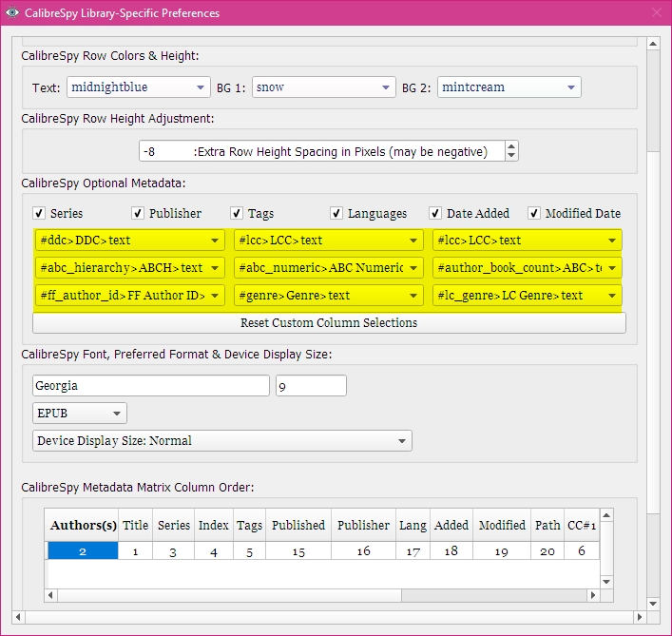Open the second #lcc>LCC>text dropdown in right column

click(x=528, y=240)
